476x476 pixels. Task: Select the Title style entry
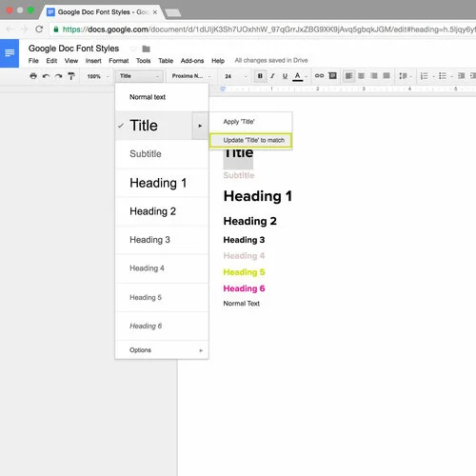coord(154,126)
